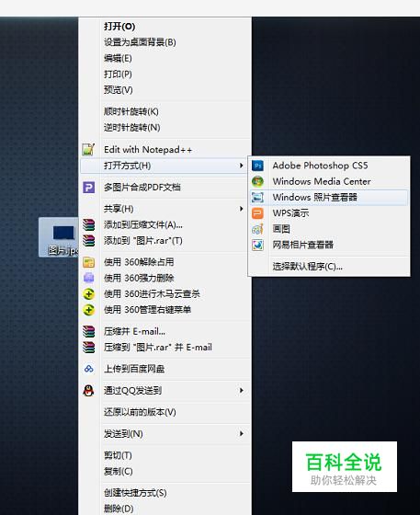The height and width of the screenshot is (515, 420).
Task: Click WinRAR icon beside 压缩到 "图片.rar" 并 E-mail
Action: point(88,348)
